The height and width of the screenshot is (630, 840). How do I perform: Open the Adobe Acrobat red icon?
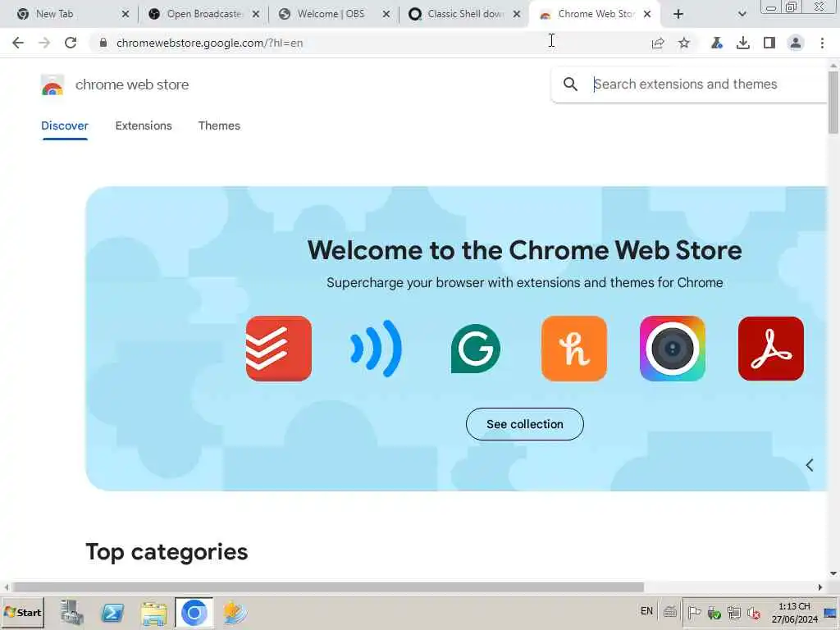point(771,349)
